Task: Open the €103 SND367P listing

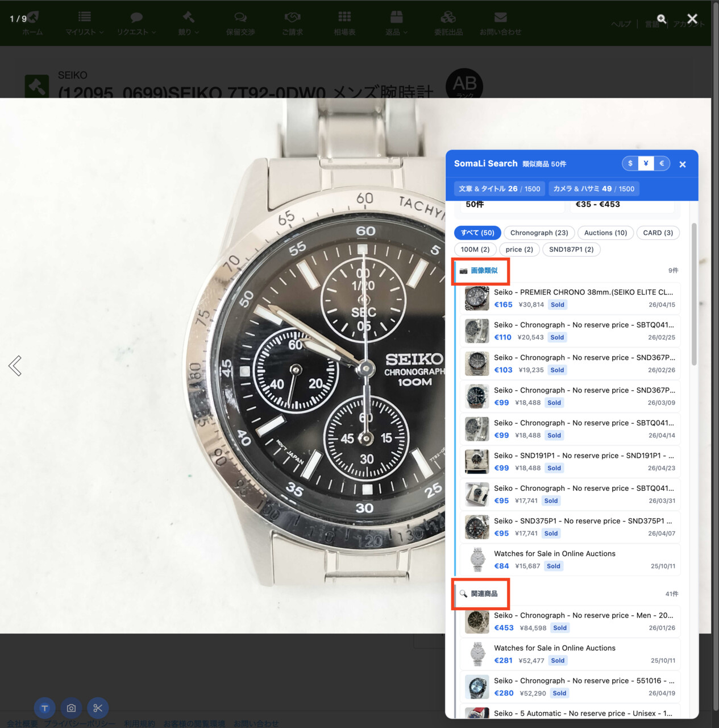Action: coord(570,363)
